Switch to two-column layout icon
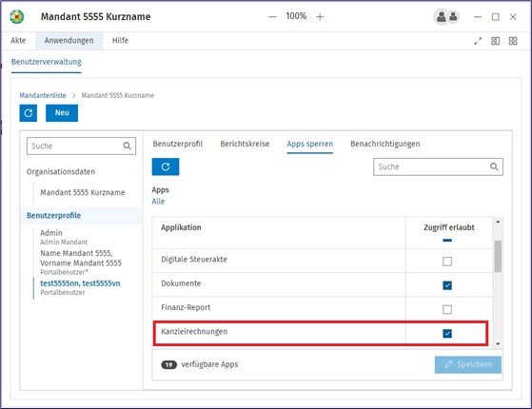The height and width of the screenshot is (409, 532). click(x=495, y=41)
